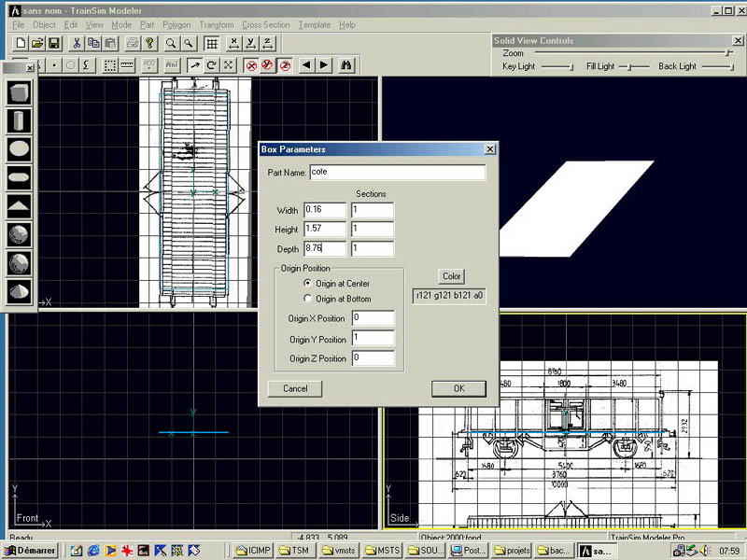This screenshot has width=747, height=560.
Task: Select Origin at Bottom radio button
Action: pos(308,299)
